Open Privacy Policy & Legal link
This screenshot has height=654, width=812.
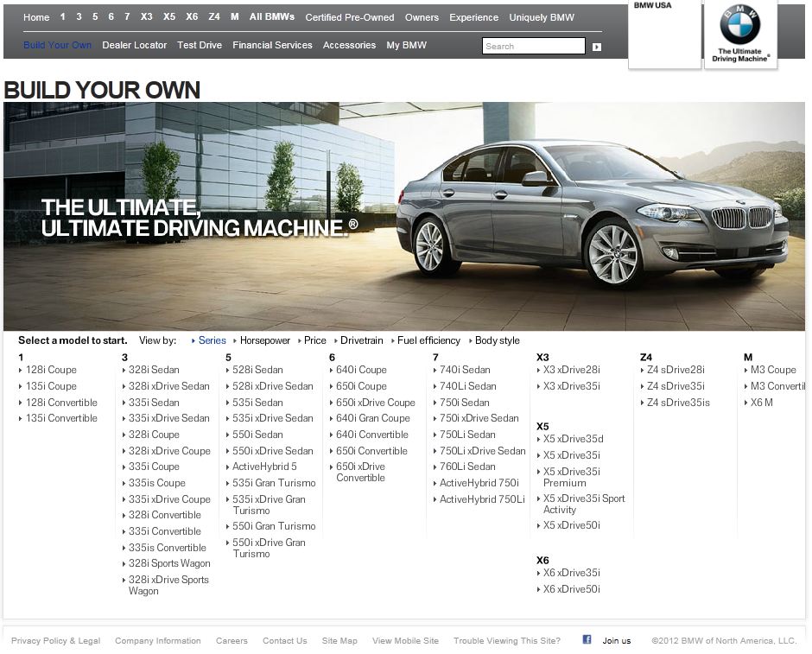coord(55,641)
